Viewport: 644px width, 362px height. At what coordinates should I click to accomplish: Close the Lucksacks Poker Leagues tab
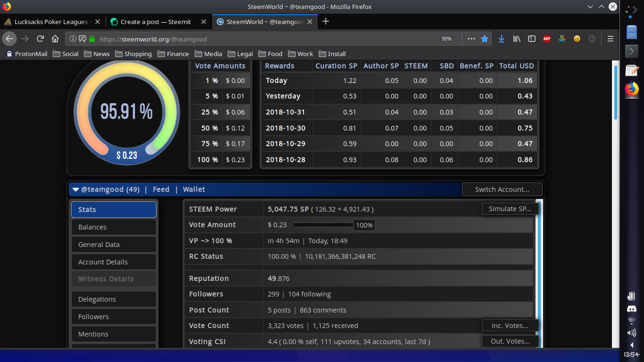coord(97,22)
